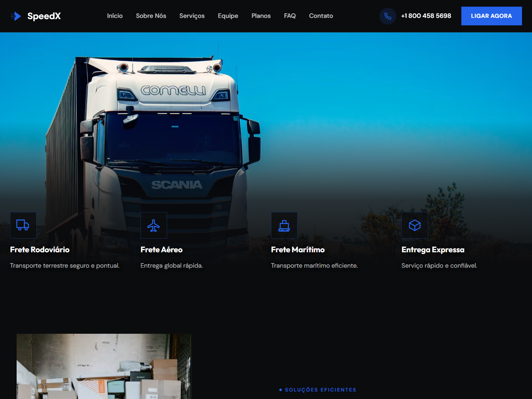This screenshot has width=532, height=399.
Task: Navigate to Equipe section
Action: pos(228,16)
